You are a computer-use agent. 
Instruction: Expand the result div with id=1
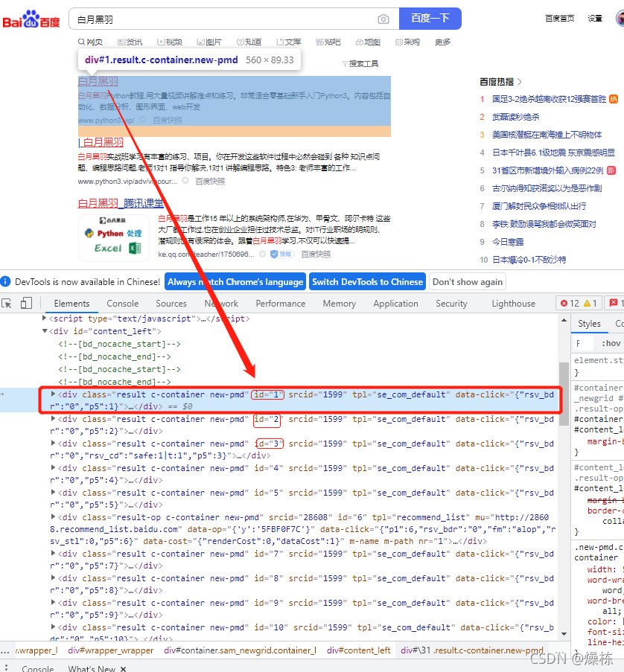click(x=53, y=394)
